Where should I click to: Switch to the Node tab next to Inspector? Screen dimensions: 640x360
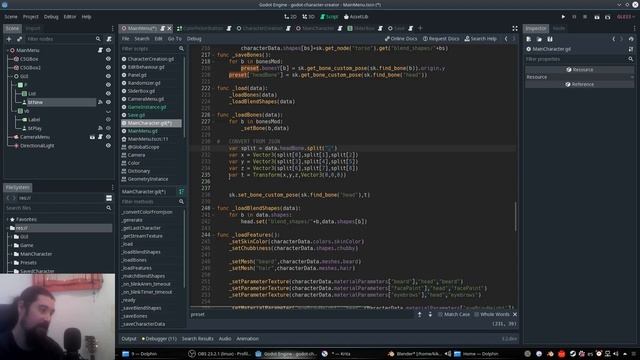point(559,28)
